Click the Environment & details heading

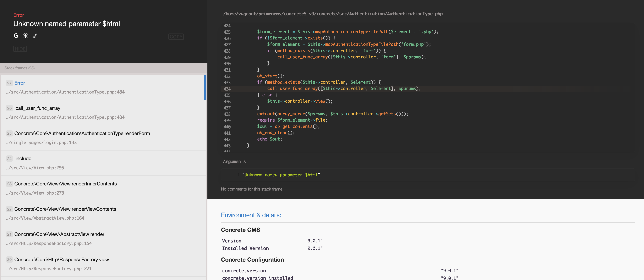click(x=251, y=215)
